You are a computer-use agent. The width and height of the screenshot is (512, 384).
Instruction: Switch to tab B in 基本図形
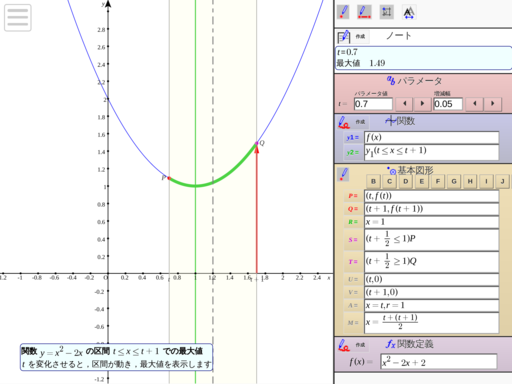373,181
